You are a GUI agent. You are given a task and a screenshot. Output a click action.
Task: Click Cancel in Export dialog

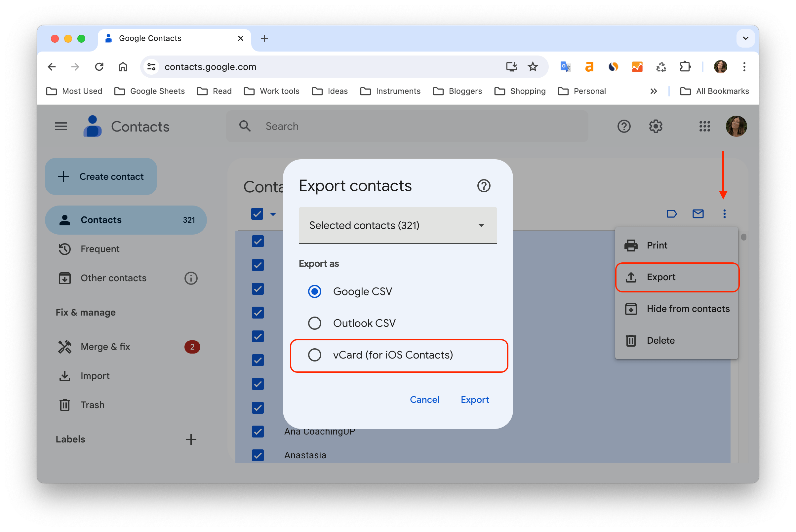click(424, 400)
